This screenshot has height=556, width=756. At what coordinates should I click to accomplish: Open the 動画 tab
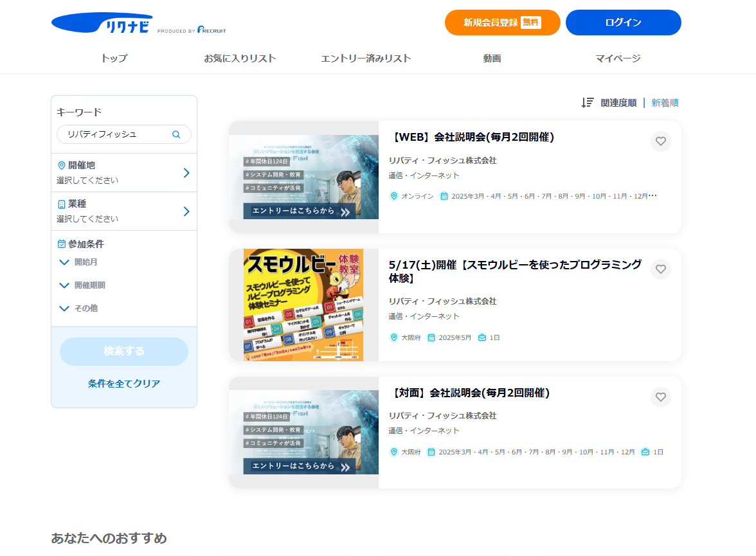click(x=492, y=58)
